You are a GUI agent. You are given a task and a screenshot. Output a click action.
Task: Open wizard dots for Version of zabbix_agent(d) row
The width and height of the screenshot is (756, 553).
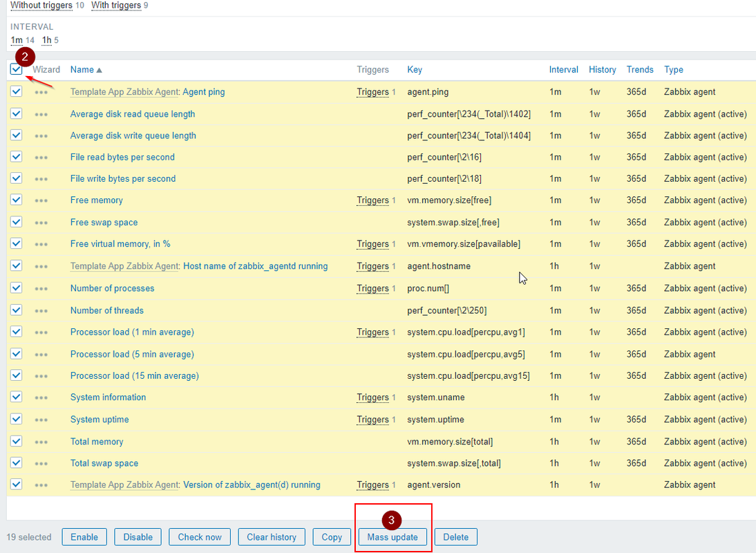41,485
